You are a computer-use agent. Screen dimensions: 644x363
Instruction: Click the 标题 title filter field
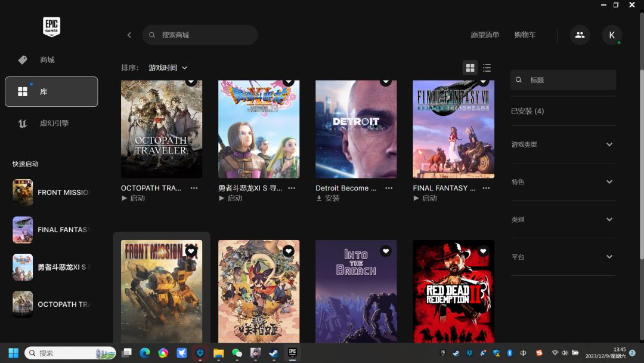click(563, 80)
